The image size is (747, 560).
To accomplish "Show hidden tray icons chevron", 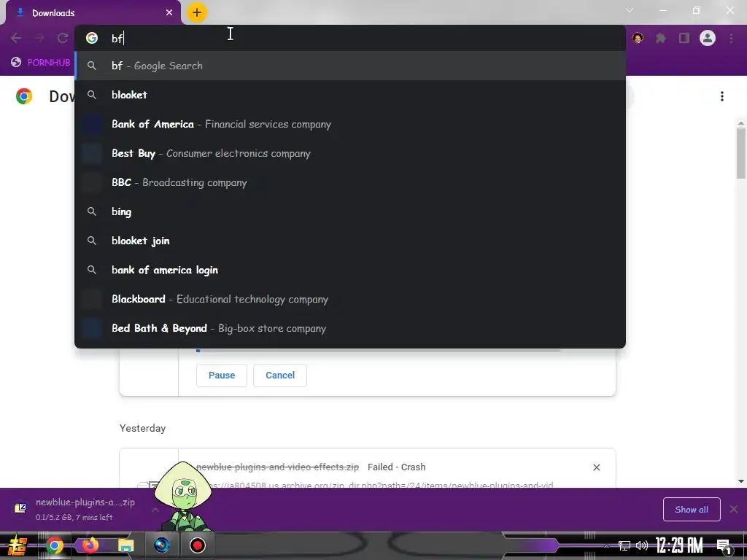I will (606, 545).
